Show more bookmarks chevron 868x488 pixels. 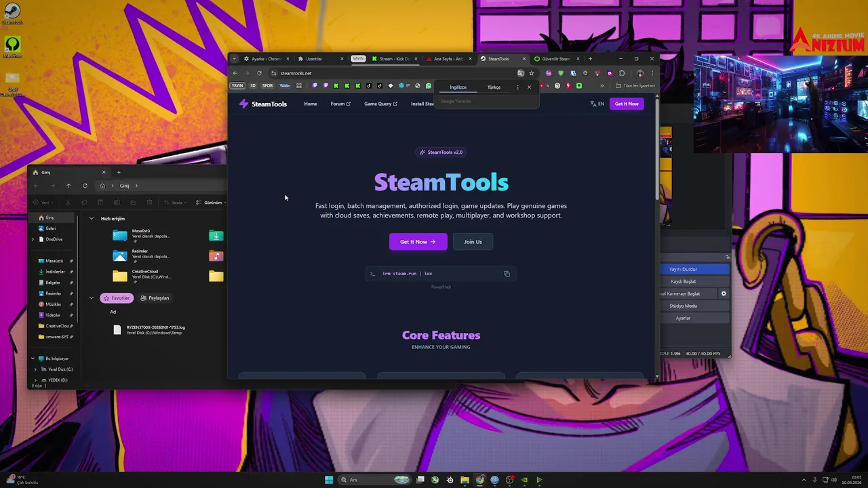[601, 86]
